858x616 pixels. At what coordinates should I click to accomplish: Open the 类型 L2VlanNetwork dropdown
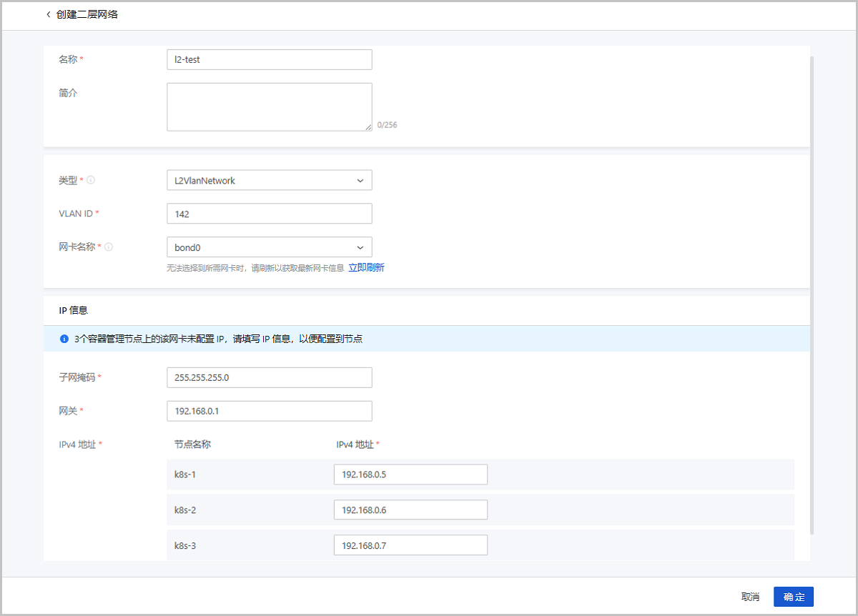point(269,180)
